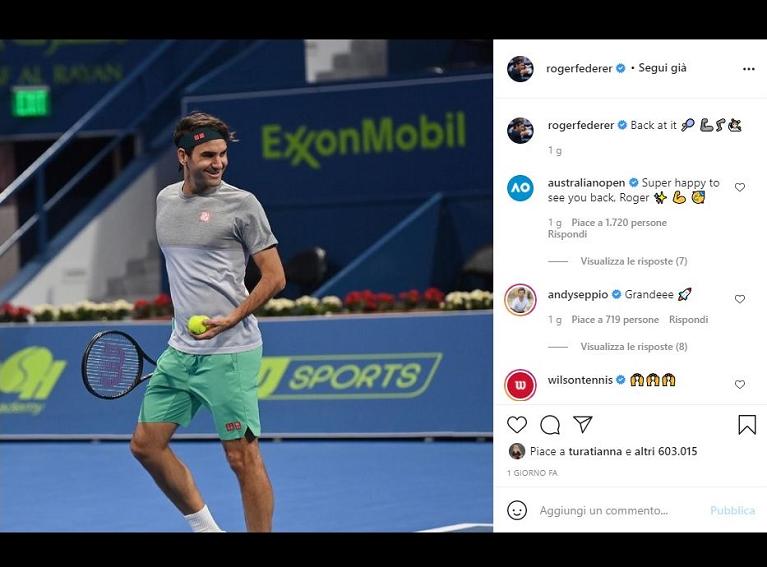Save the post with the bookmark icon
This screenshot has height=567, width=767.
point(747,425)
